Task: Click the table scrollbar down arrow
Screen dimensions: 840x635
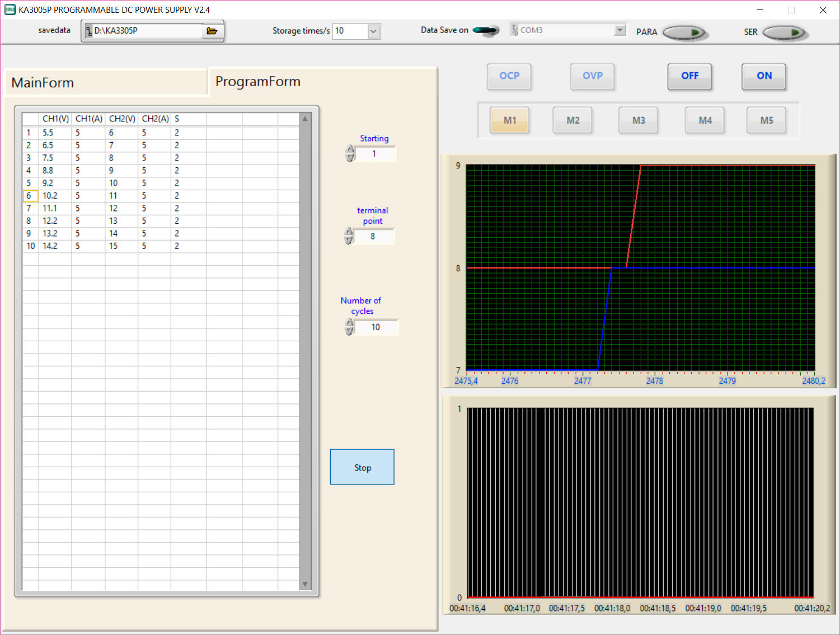Action: click(x=305, y=584)
